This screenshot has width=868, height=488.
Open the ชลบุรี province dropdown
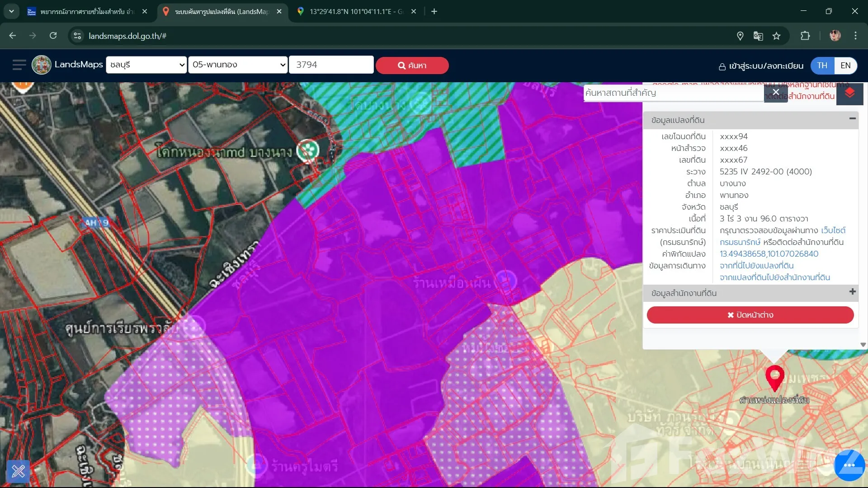coord(146,65)
